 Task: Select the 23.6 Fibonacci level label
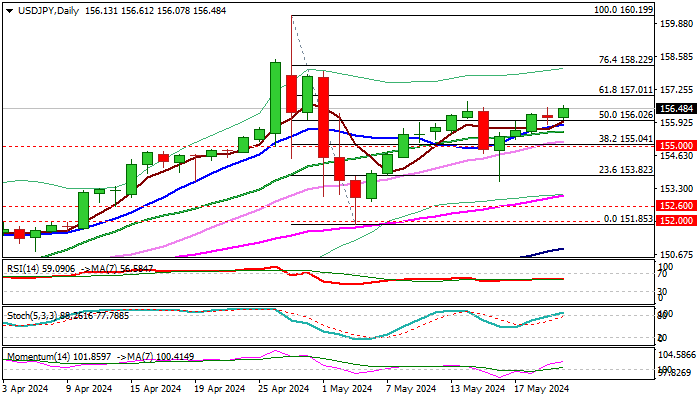point(626,170)
